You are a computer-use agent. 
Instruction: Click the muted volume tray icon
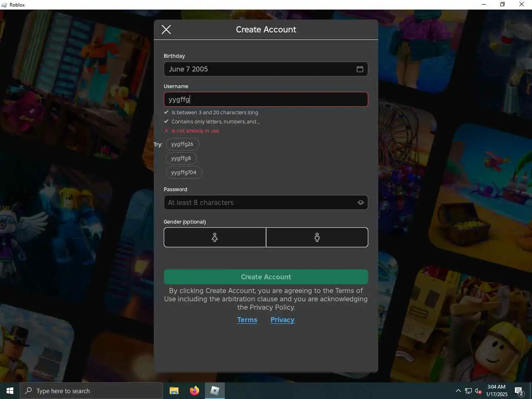click(x=478, y=391)
